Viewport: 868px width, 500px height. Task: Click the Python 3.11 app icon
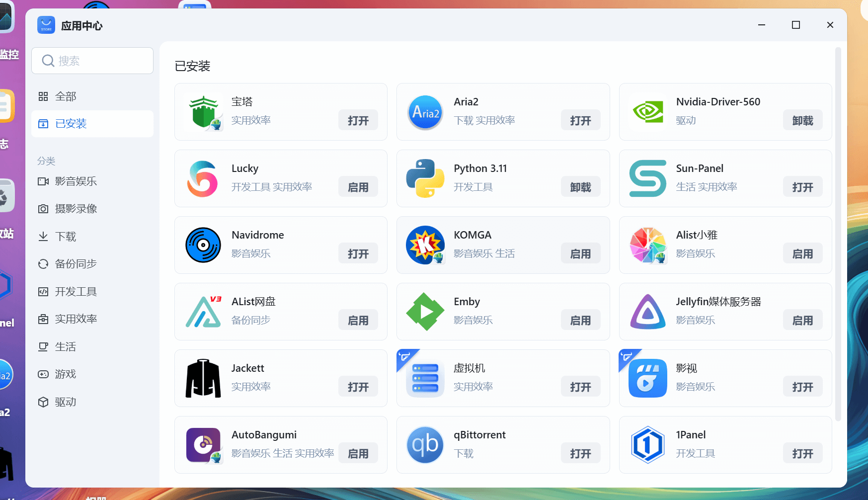pyautogui.click(x=425, y=178)
